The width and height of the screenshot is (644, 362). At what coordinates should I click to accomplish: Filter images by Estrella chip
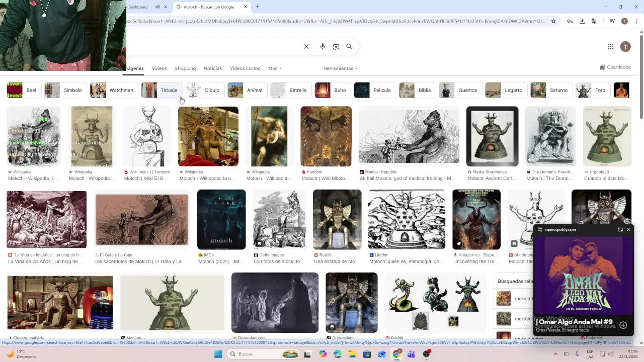click(290, 90)
